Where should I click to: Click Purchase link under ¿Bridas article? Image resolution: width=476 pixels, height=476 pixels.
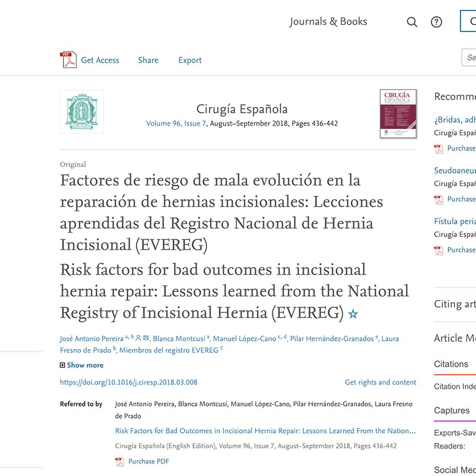coord(462,148)
